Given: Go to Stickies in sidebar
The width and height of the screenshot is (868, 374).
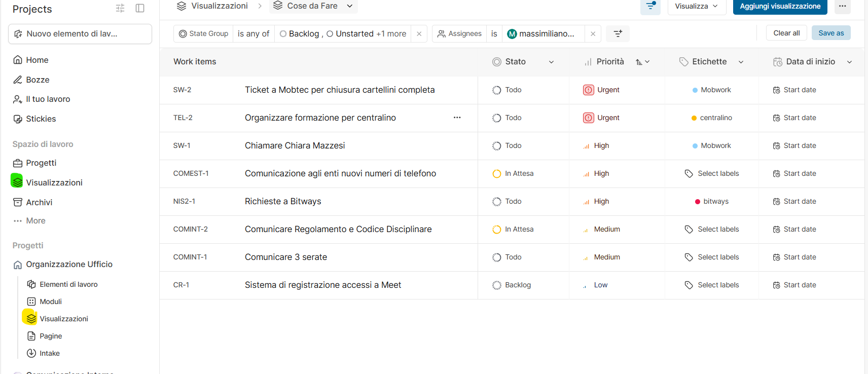Looking at the screenshot, I should pyautogui.click(x=41, y=119).
